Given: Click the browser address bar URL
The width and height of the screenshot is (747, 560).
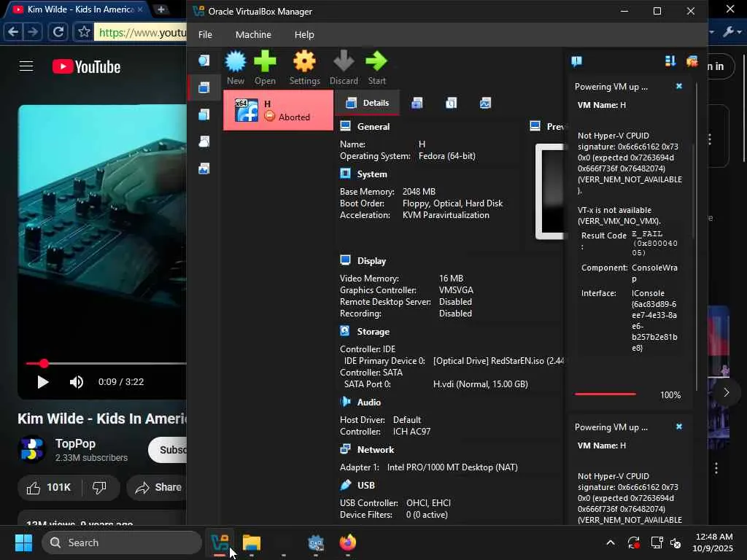Looking at the screenshot, I should 142,32.
